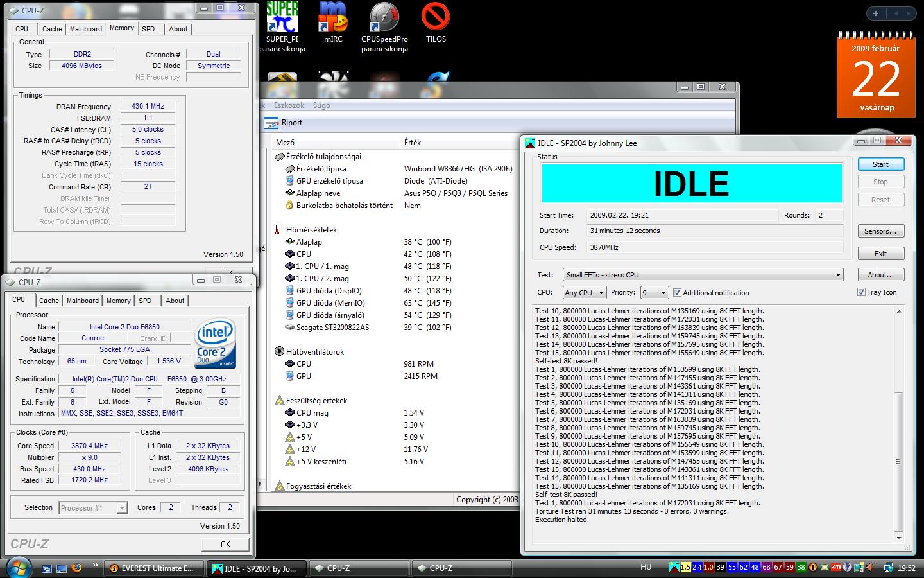Launch mIRC from the desktop
This screenshot has width=924, height=578.
333,22
